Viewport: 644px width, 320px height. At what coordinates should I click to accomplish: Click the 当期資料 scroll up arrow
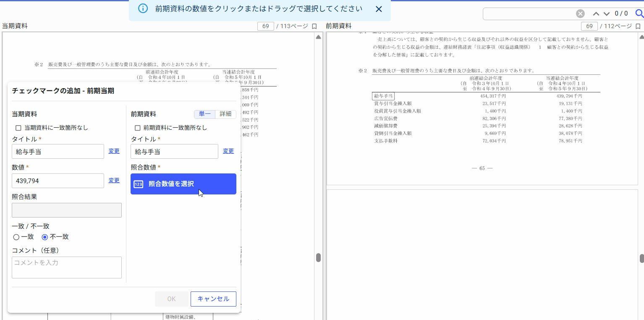click(319, 37)
